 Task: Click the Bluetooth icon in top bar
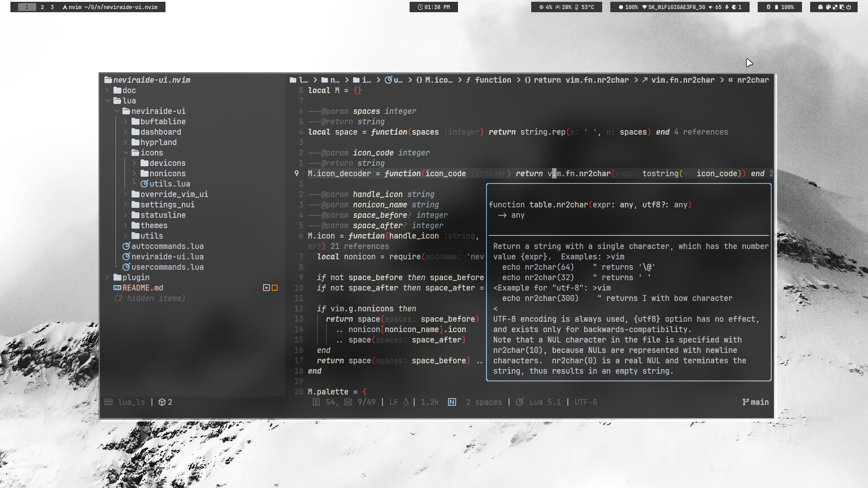tap(768, 7)
